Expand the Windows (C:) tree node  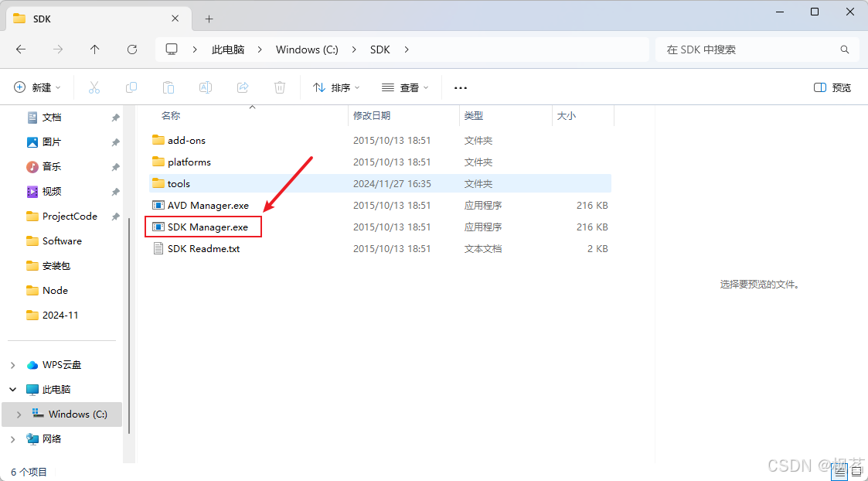click(20, 414)
